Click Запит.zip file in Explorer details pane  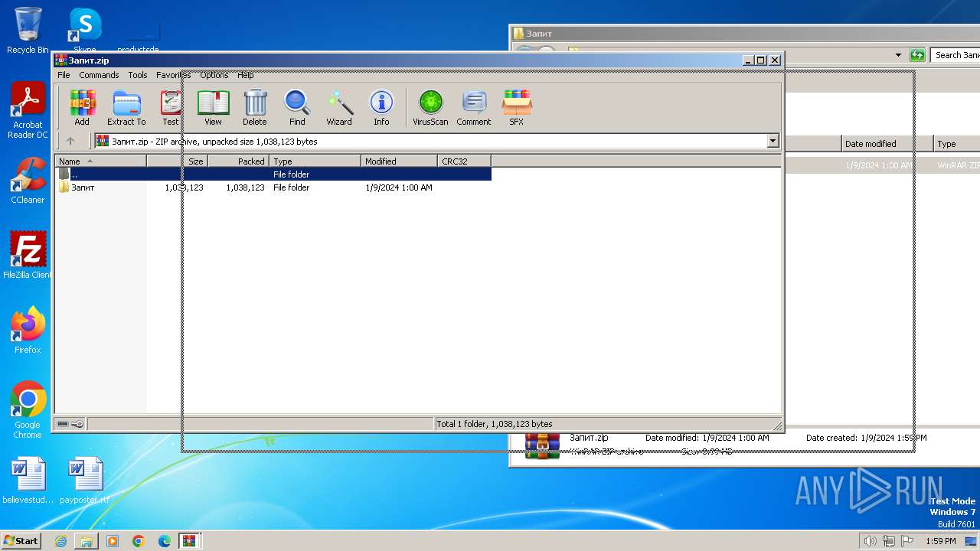[x=589, y=438]
